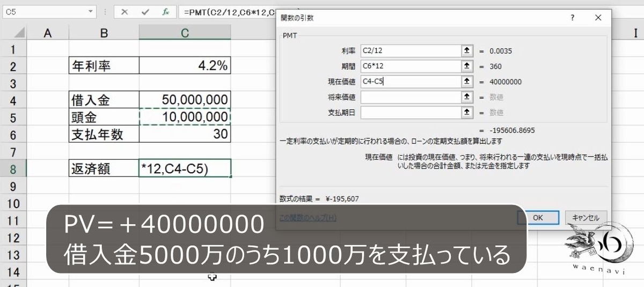Screen dimensions: 644x287
Task: Click the 現在価値 input field with C4-C5
Action: pos(411,82)
